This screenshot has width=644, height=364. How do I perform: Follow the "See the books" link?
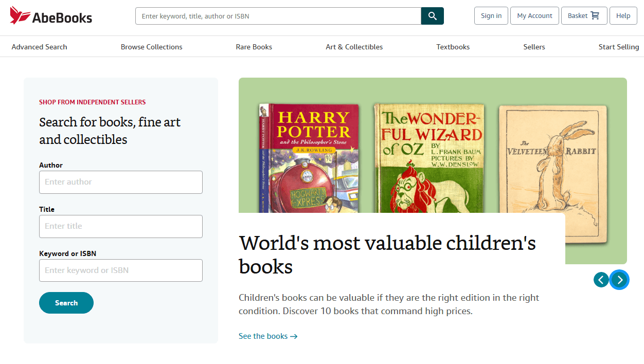(268, 336)
